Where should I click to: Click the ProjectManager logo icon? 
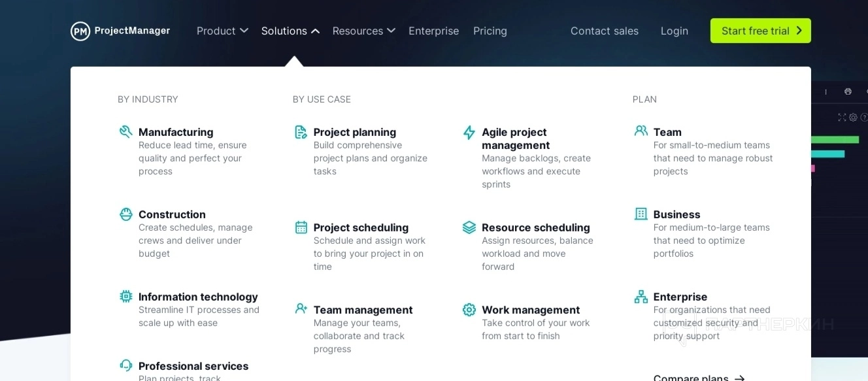[x=80, y=31]
